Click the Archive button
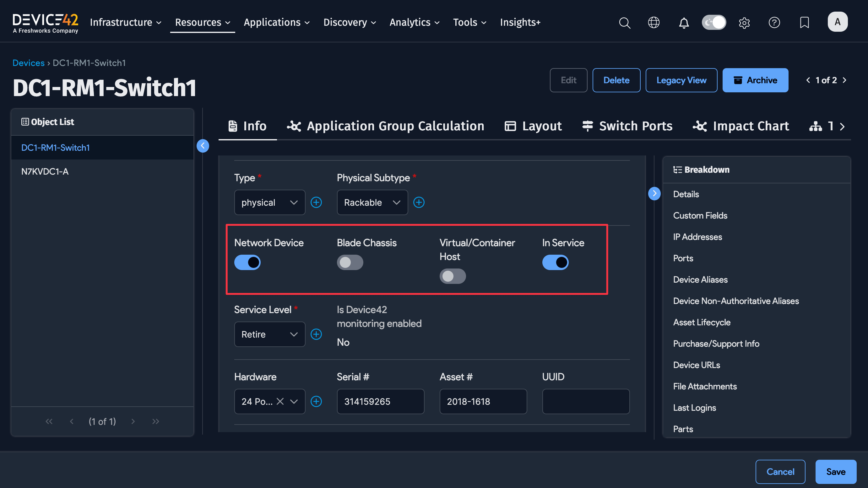 [x=755, y=80]
